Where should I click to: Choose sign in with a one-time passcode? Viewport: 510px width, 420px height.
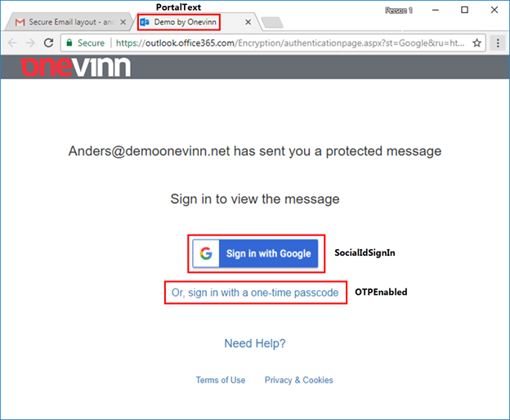[255, 293]
